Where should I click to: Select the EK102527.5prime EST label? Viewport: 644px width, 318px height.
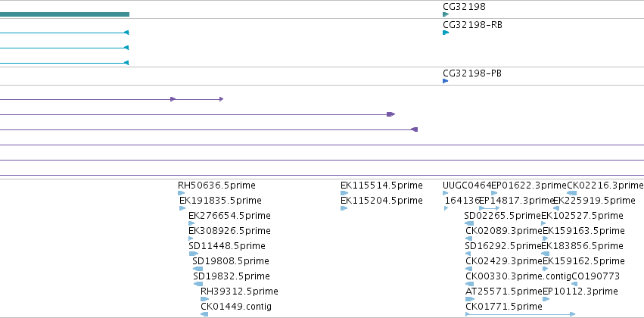coord(582,216)
